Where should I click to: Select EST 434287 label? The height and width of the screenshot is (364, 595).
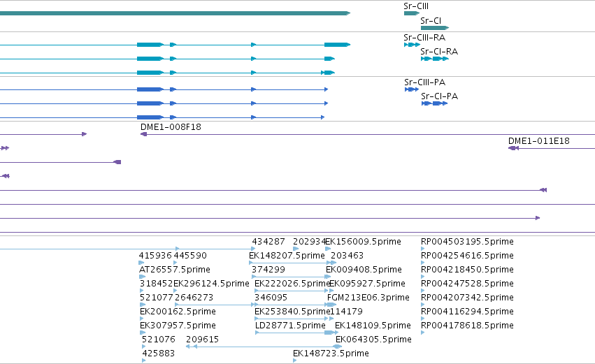coord(268,242)
